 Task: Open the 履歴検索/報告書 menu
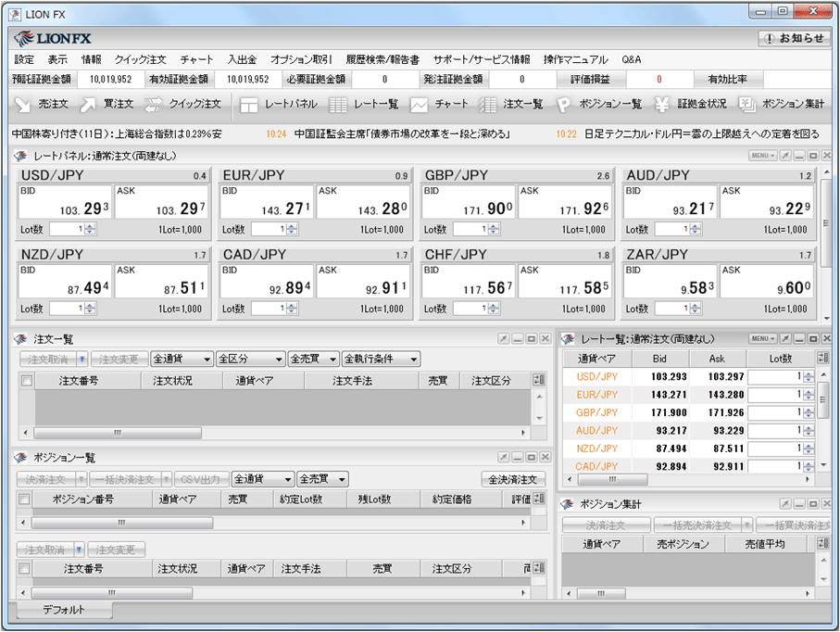382,59
